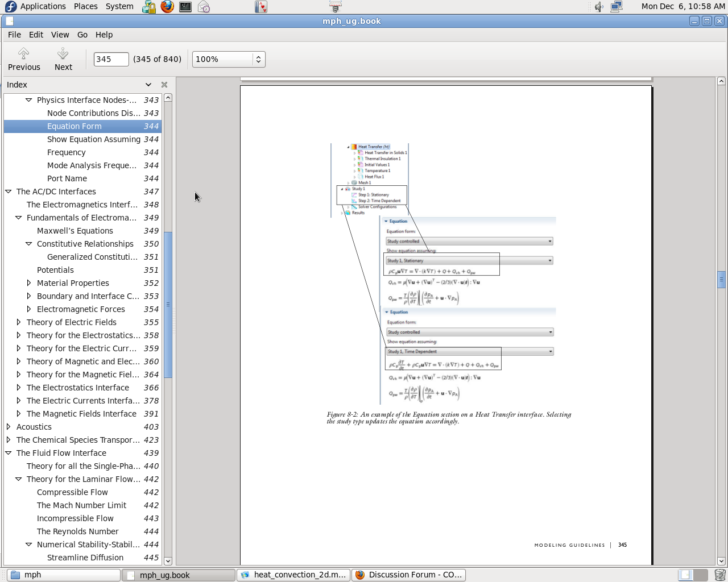Viewport: 728px width, 582px height.
Task: Click the Next page arrow icon
Action: tap(63, 53)
